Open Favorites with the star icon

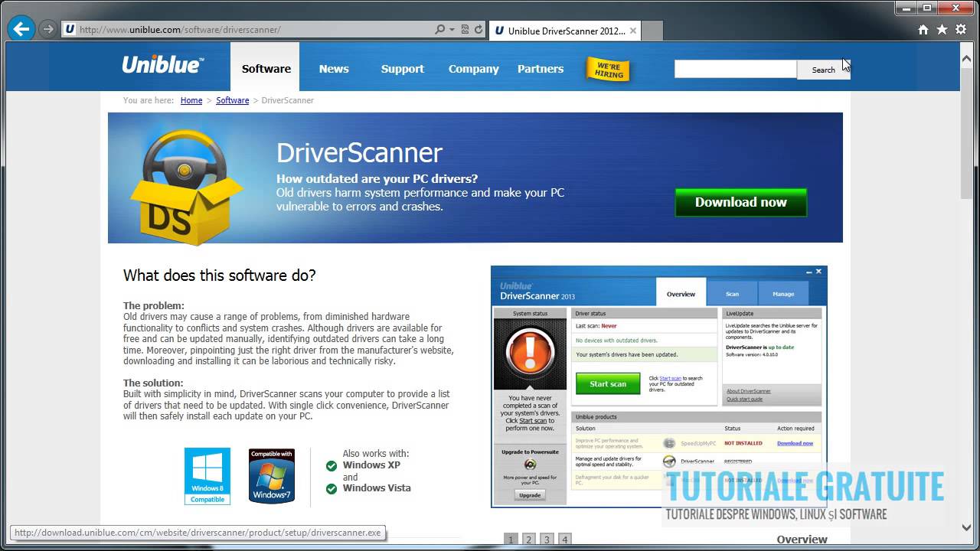(942, 30)
